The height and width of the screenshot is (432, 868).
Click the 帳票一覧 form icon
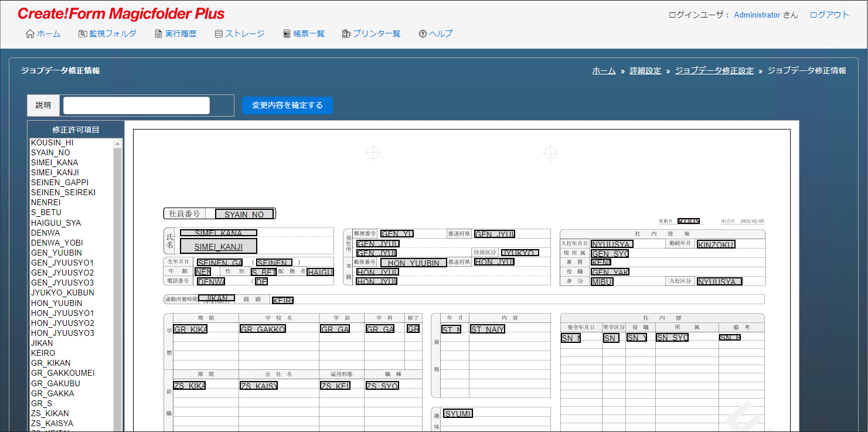(287, 34)
